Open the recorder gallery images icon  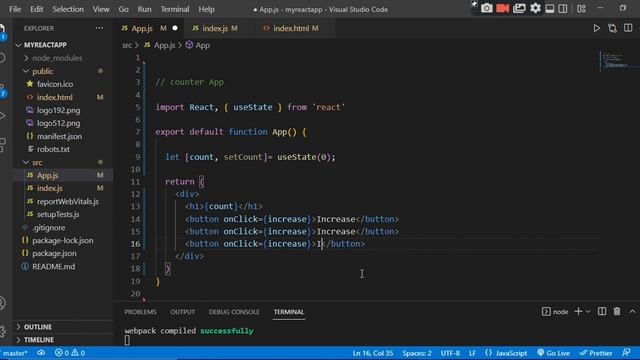click(x=519, y=8)
